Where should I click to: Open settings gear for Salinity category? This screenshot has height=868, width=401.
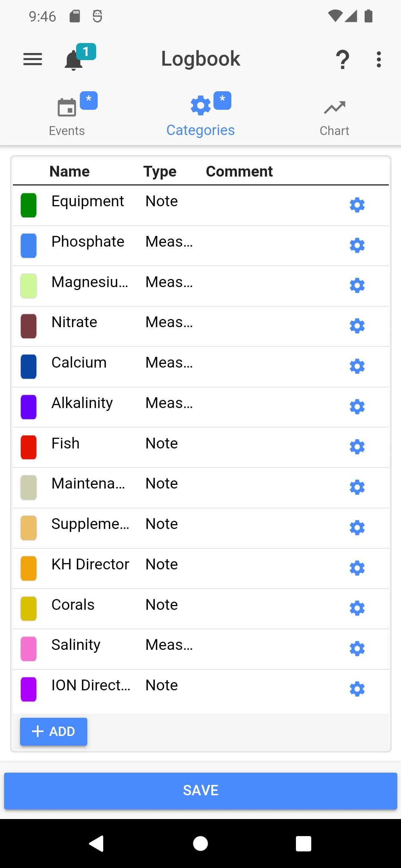(x=357, y=649)
